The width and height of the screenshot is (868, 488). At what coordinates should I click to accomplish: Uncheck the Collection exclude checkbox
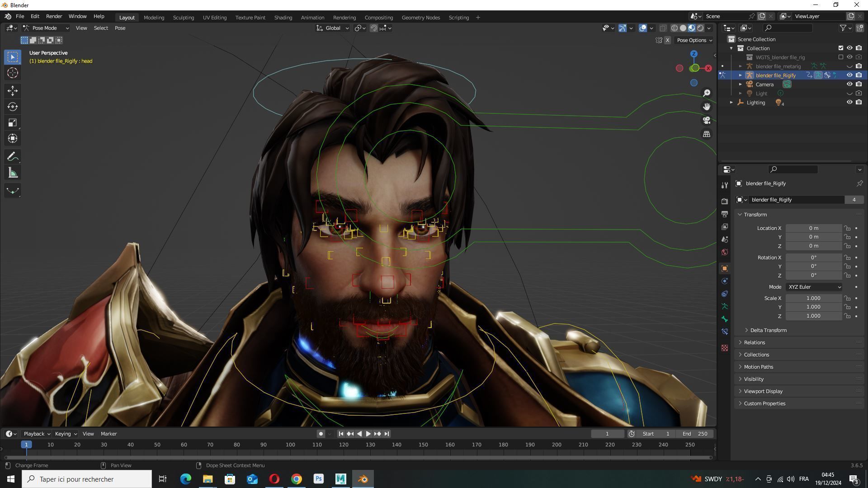pos(841,48)
